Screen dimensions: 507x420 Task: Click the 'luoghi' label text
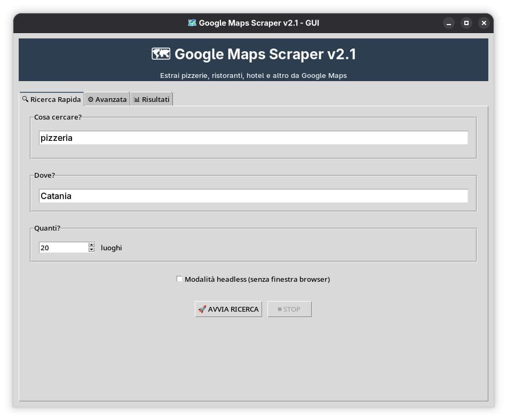pyautogui.click(x=111, y=248)
